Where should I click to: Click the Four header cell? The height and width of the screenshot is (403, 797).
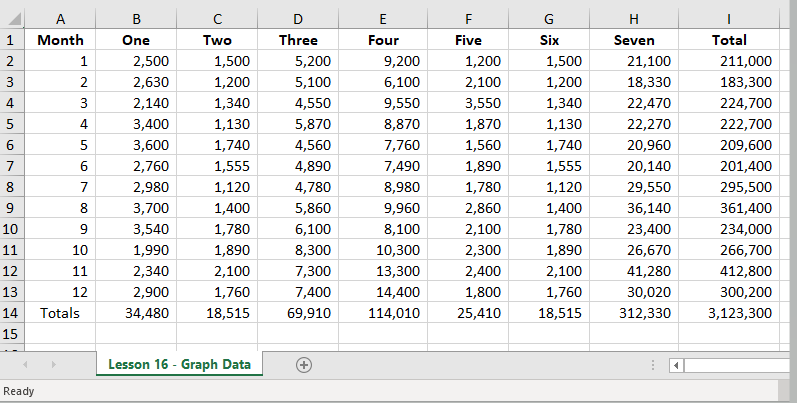click(x=383, y=40)
